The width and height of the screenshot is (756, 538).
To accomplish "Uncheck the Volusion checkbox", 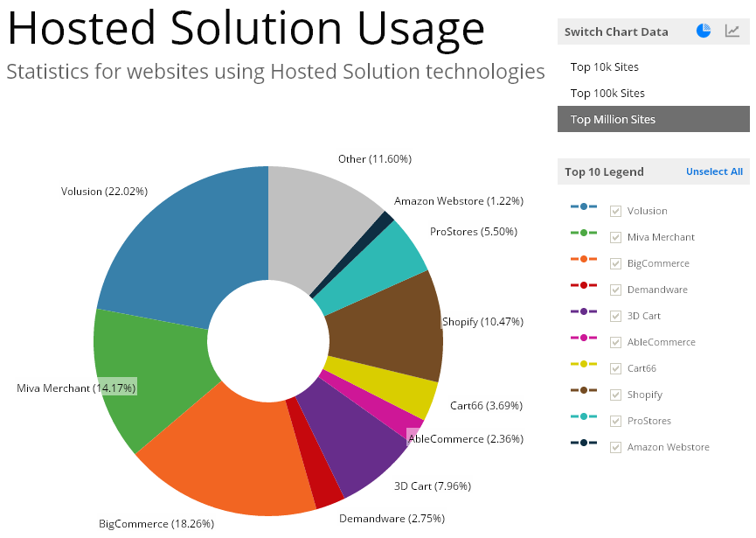I will (616, 211).
